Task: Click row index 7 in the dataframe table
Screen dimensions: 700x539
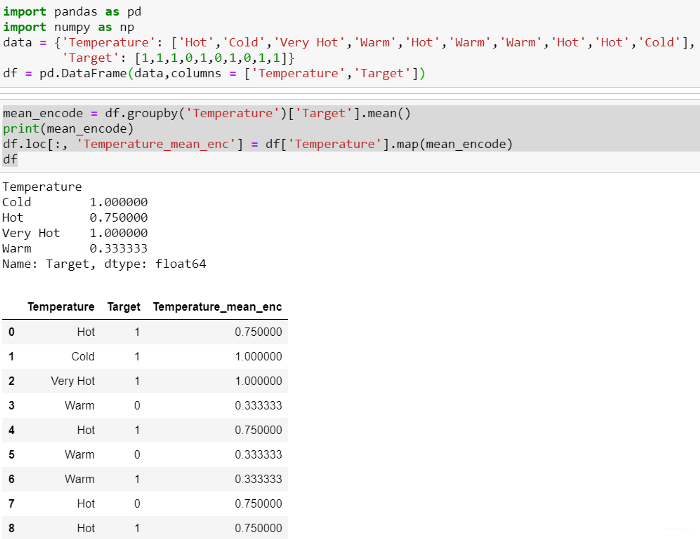Action: coord(12,504)
